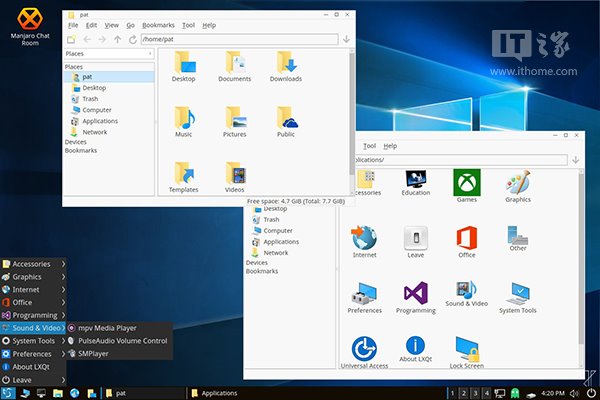Open the Programming category in Applications window

coord(416,297)
